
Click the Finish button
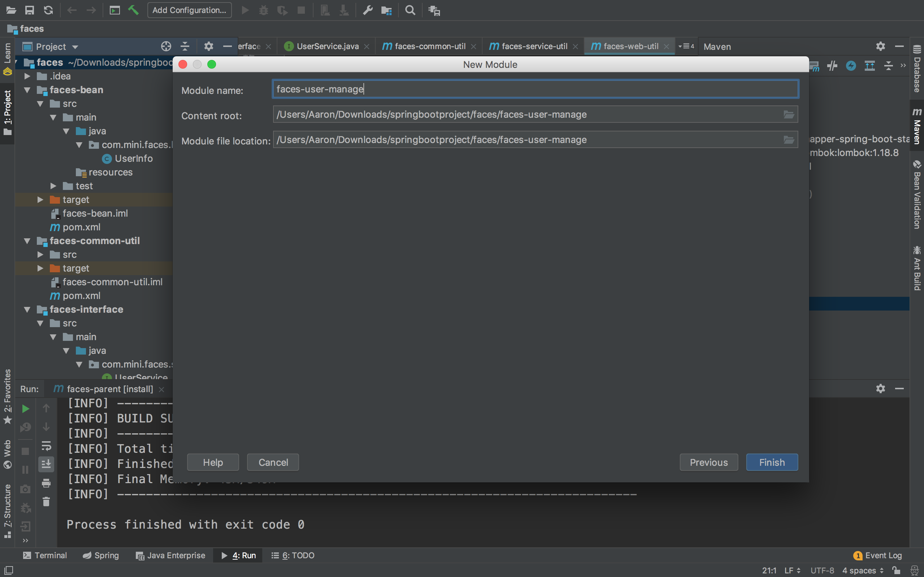click(x=771, y=462)
